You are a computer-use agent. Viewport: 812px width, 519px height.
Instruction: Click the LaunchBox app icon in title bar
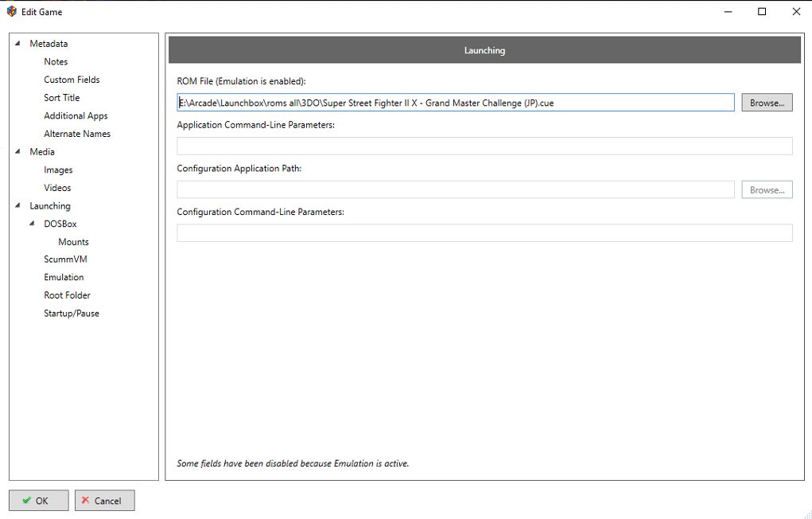(11, 11)
